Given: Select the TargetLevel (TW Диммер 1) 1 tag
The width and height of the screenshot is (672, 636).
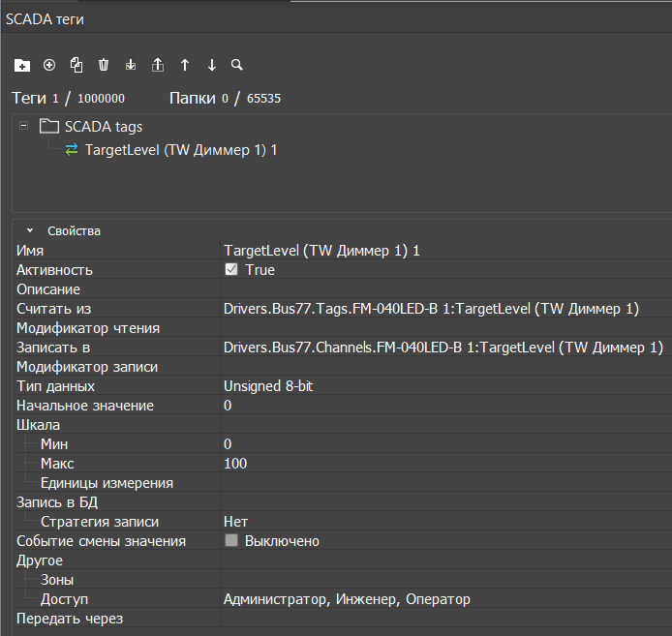Looking at the screenshot, I should coord(181,150).
